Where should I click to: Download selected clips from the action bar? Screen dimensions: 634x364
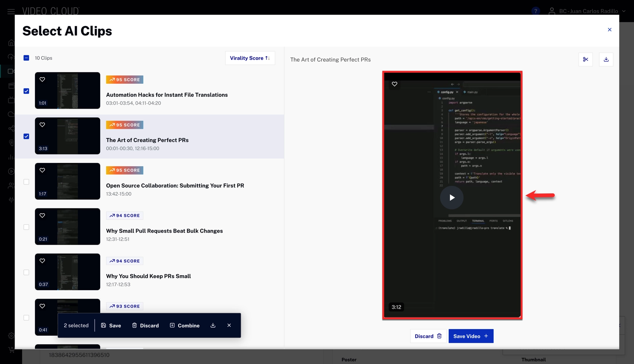click(213, 325)
